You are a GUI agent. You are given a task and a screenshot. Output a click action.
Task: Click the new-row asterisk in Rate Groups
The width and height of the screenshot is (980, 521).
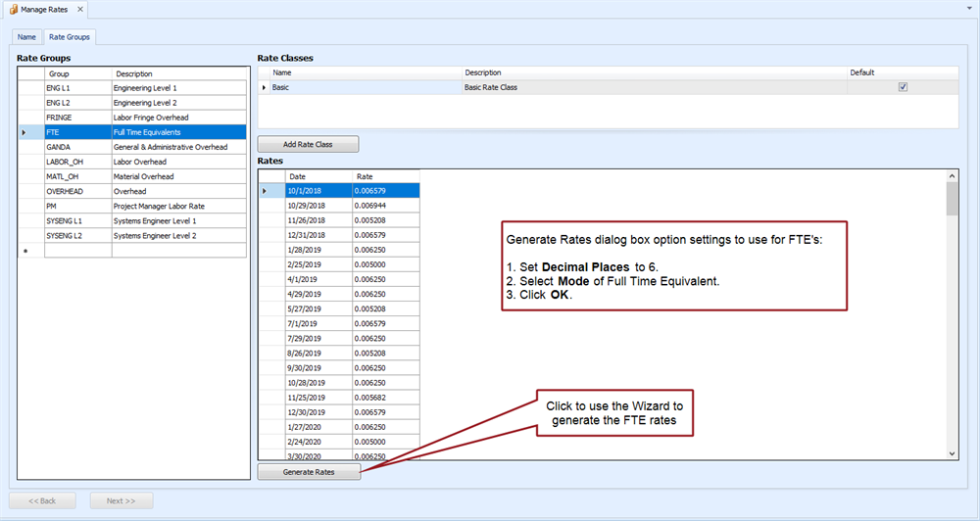coord(24,251)
